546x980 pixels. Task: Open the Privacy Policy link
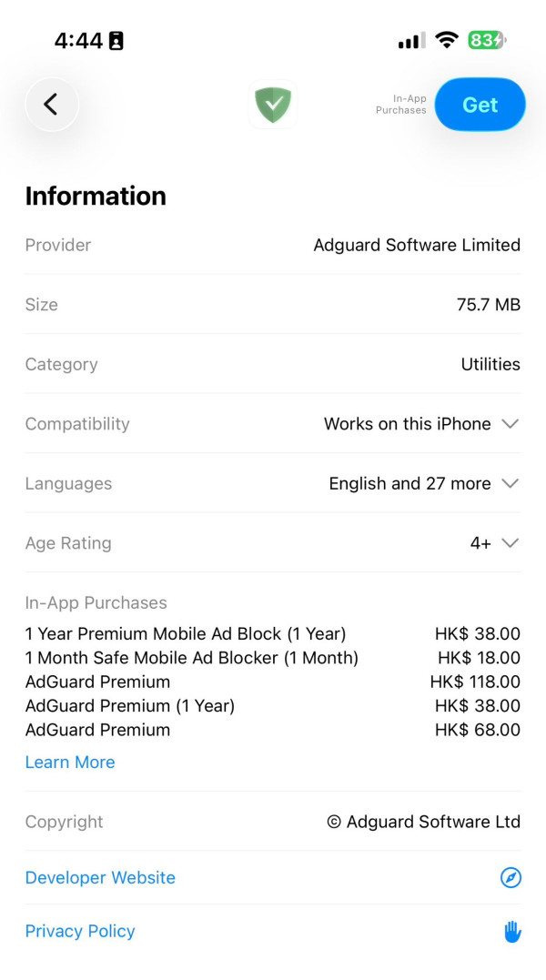click(80, 931)
